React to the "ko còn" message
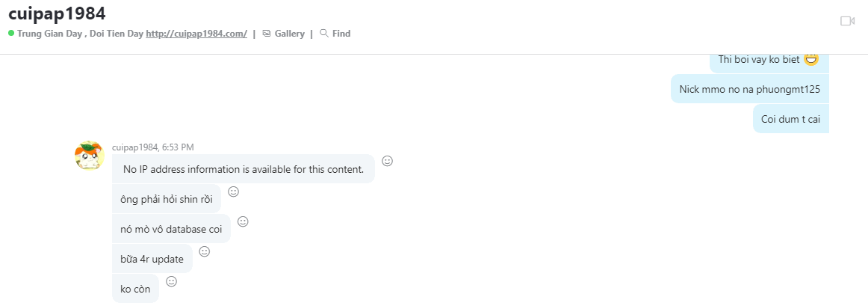868x303 pixels. pyautogui.click(x=171, y=281)
